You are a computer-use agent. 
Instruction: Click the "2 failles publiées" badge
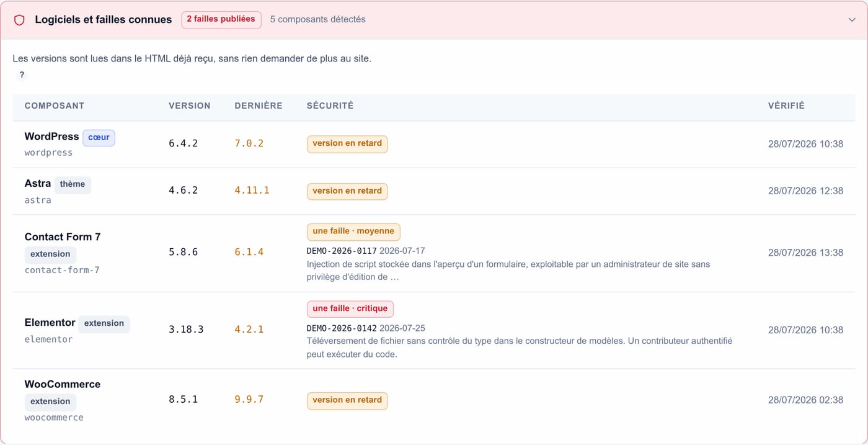(x=221, y=20)
